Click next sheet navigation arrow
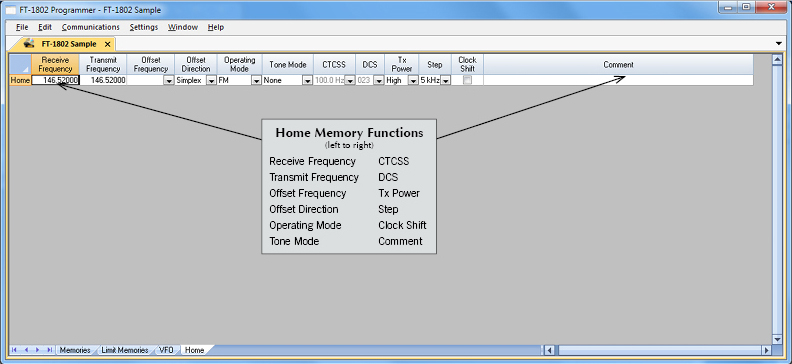This screenshot has height=364, width=792. click(x=37, y=349)
